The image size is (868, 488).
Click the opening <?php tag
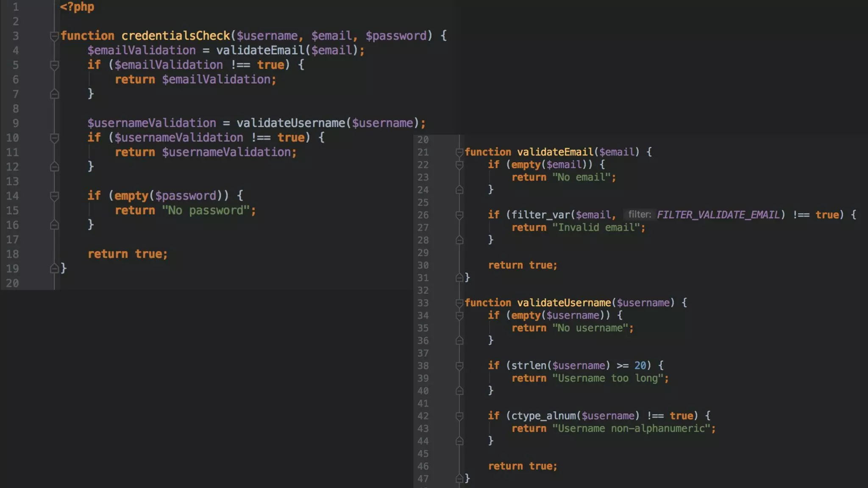pos(77,7)
